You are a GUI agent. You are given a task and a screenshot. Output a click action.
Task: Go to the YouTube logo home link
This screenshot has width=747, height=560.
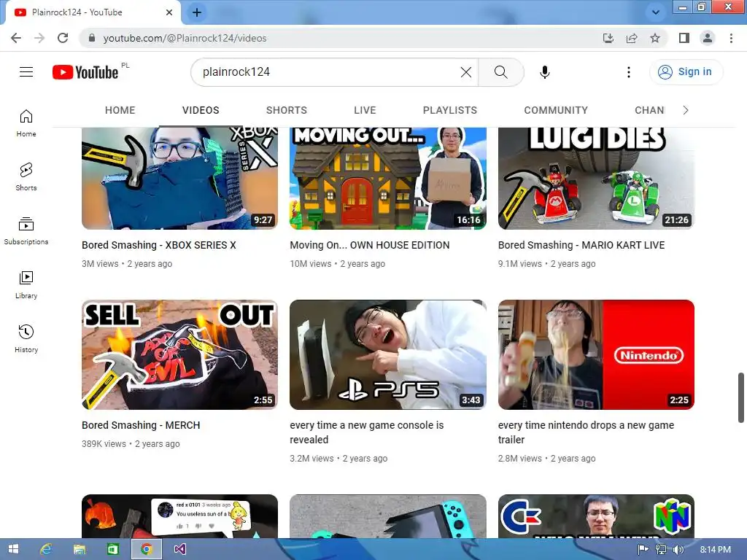pos(85,72)
